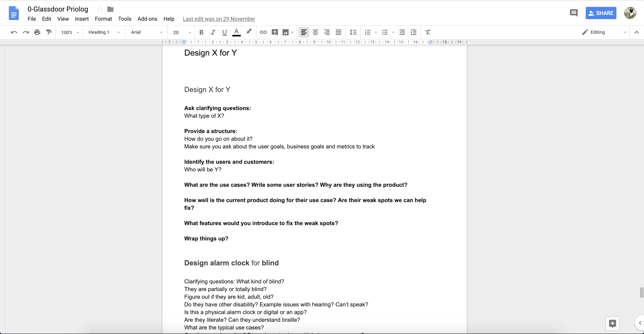Open the 'Last edit was on 29 November' link
The width and height of the screenshot is (644, 334).
pos(219,19)
